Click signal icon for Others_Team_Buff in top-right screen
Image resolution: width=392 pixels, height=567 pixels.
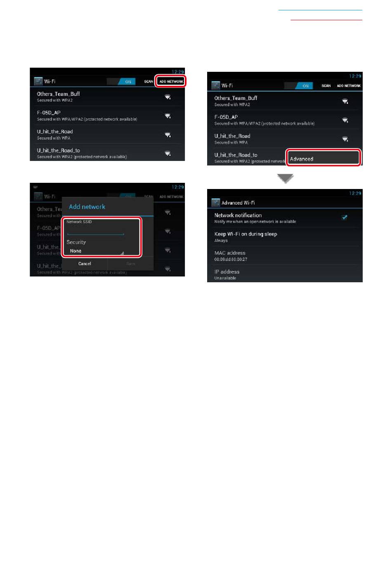(x=345, y=101)
